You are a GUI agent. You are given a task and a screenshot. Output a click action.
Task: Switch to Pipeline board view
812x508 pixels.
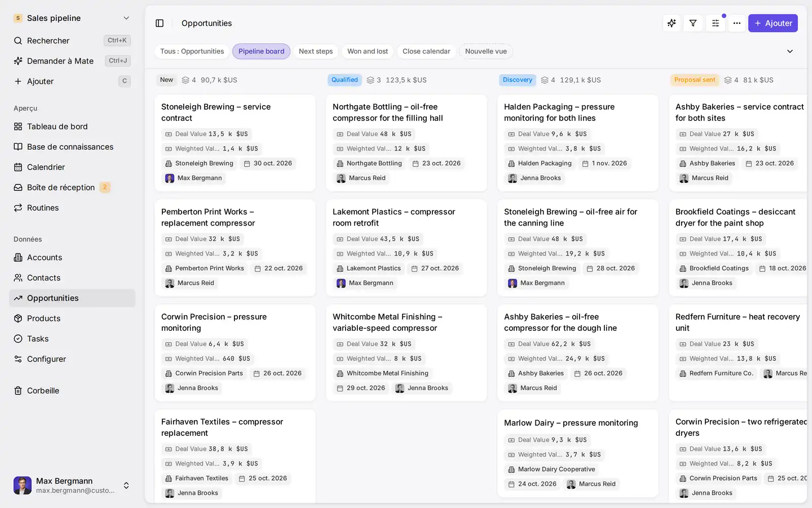[261, 51]
